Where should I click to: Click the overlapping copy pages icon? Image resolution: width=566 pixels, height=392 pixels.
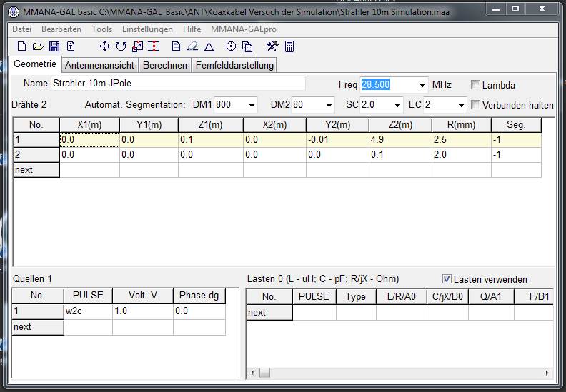247,46
